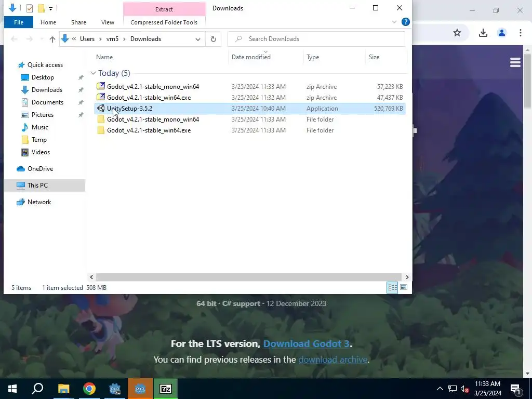Screen dimensions: 532x399
Task: Open Videos in the navigation pane
Action: coord(41,152)
